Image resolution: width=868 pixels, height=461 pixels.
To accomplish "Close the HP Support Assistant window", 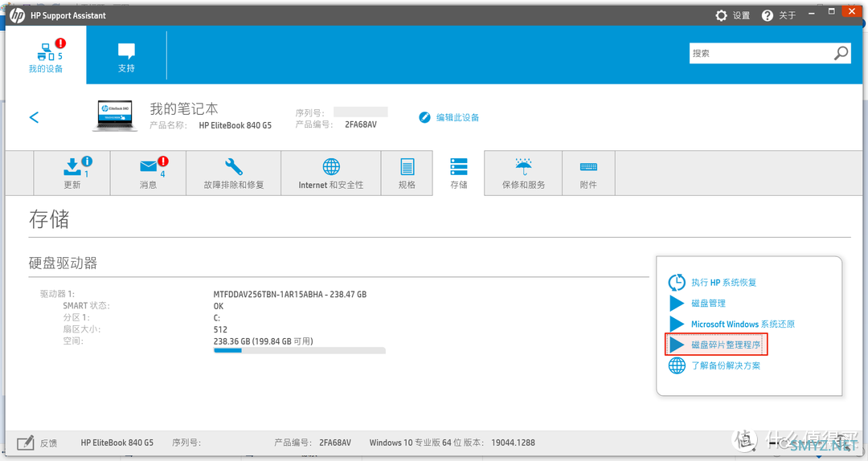I will click(851, 11).
